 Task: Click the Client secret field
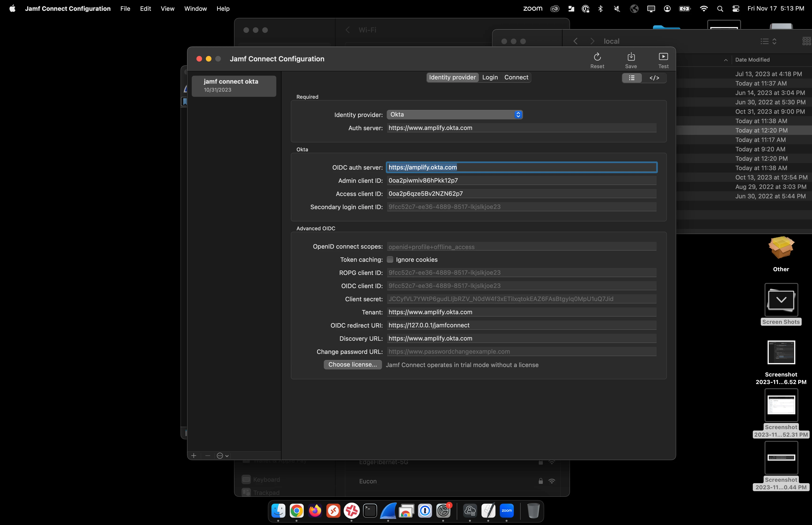[x=521, y=299]
